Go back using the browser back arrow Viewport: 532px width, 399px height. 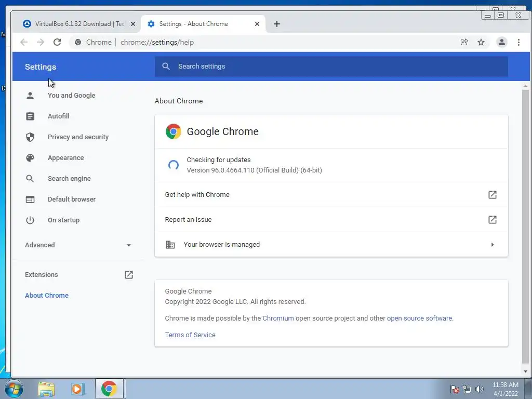[x=24, y=42]
